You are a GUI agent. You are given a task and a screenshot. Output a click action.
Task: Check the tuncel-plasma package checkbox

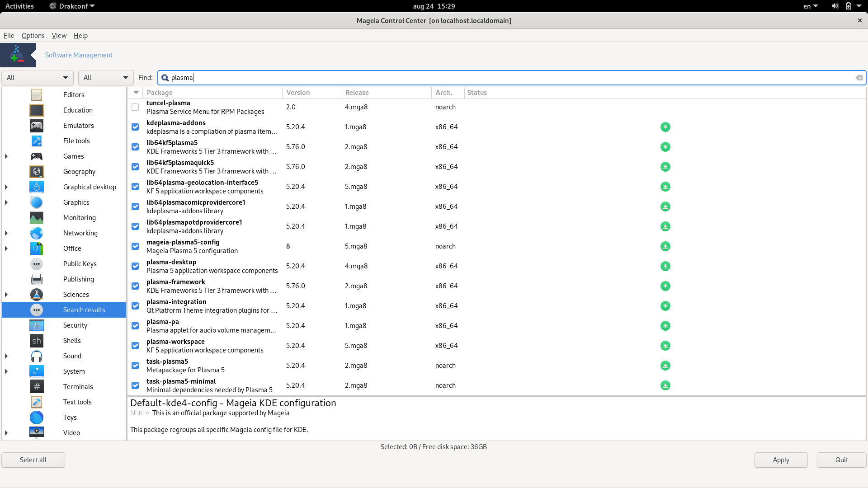tap(135, 107)
